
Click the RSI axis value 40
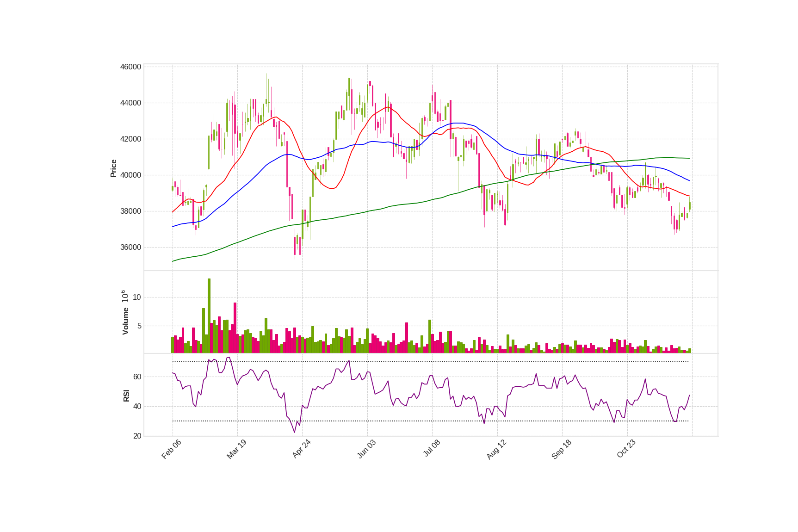click(x=137, y=407)
